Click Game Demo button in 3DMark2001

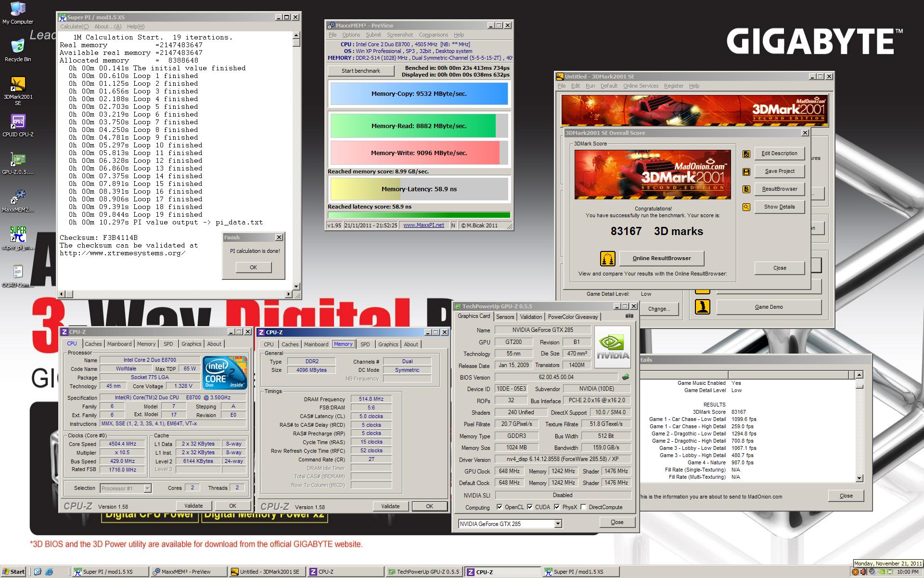pos(769,307)
